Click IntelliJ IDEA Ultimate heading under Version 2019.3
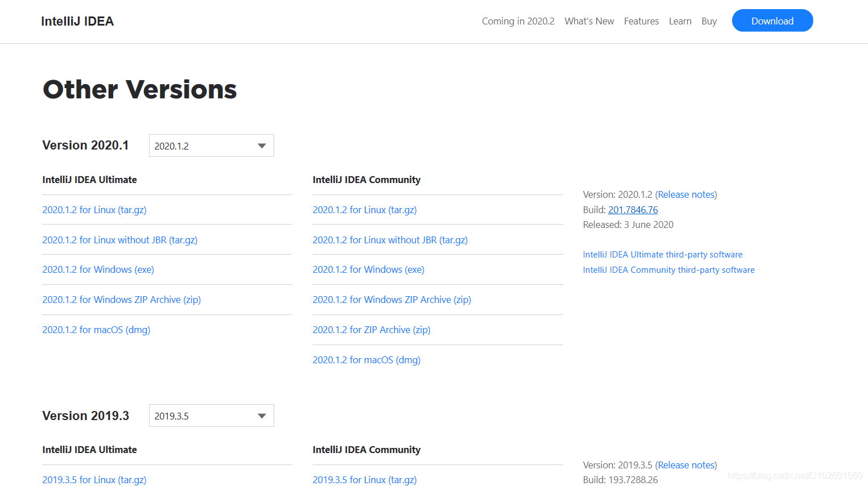The height and width of the screenshot is (486, 868). pyautogui.click(x=89, y=450)
